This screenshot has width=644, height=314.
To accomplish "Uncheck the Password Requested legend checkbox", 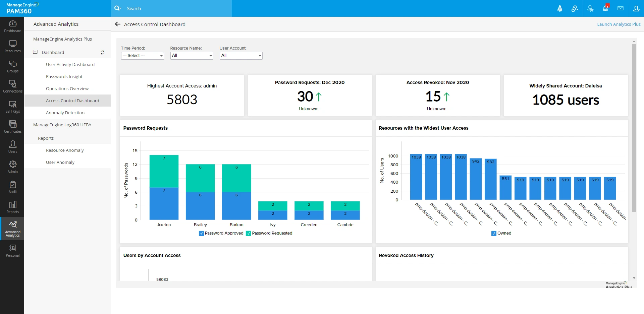I will tap(249, 233).
